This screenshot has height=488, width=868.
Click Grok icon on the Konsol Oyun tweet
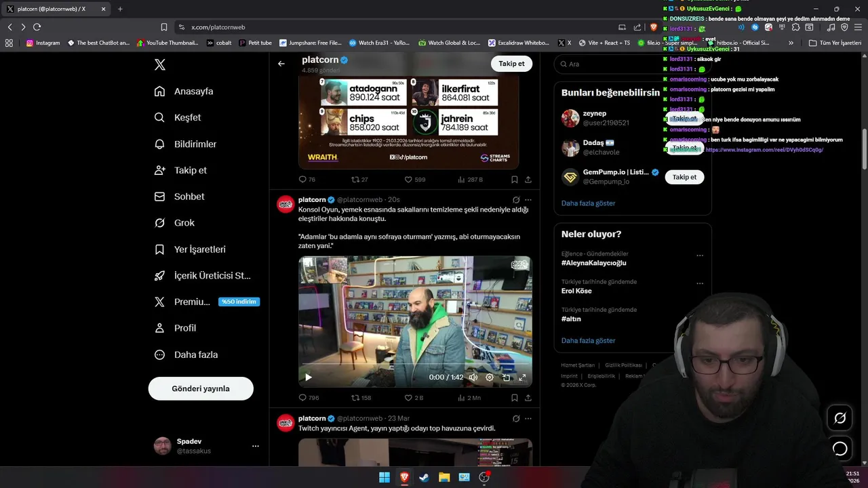516,200
